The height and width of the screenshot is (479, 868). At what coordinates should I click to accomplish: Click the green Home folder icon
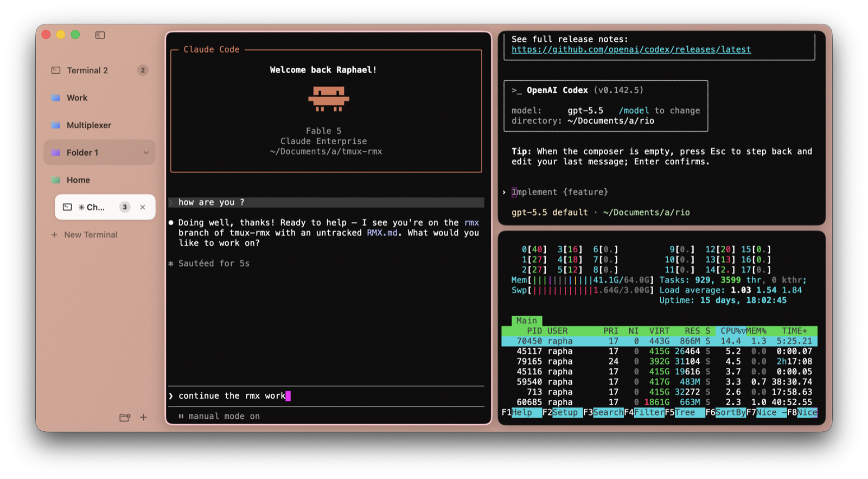56,180
